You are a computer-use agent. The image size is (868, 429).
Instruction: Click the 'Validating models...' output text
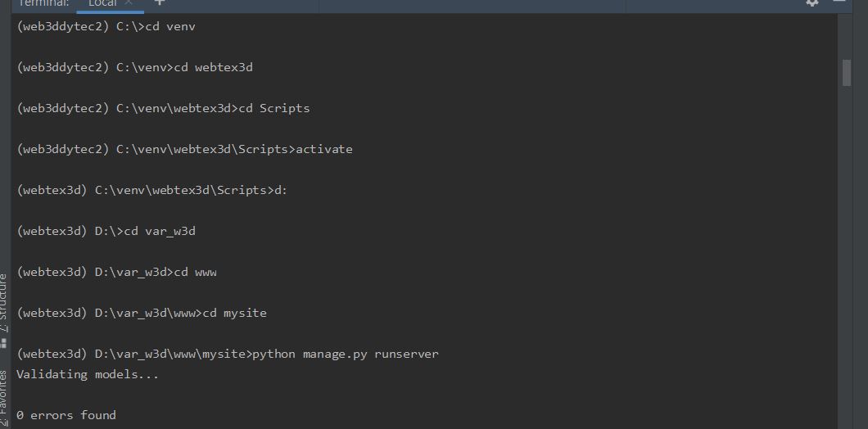tap(88, 374)
